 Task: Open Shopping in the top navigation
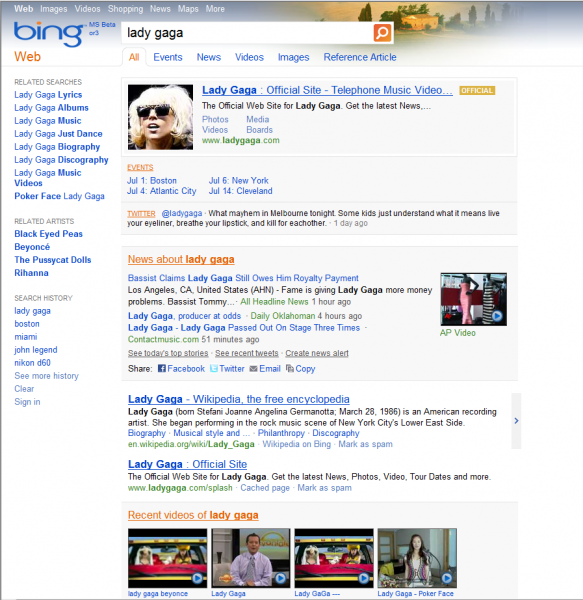point(125,9)
